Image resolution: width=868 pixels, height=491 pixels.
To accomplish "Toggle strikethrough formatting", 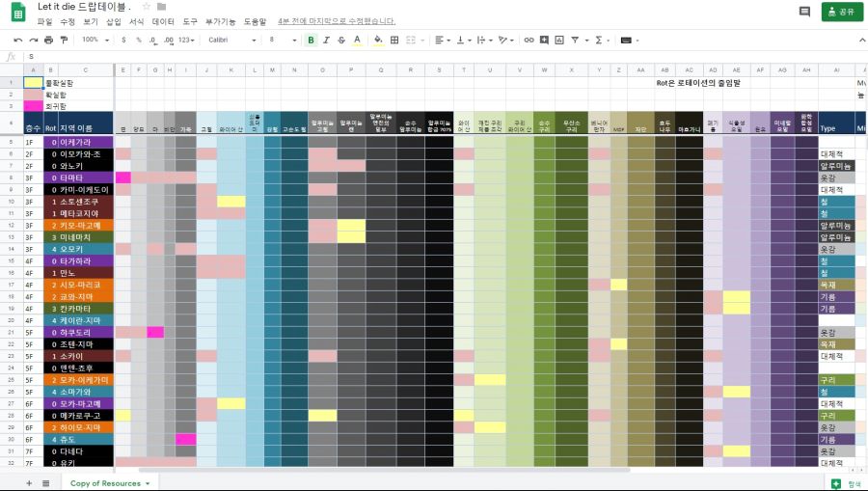I will [x=341, y=40].
